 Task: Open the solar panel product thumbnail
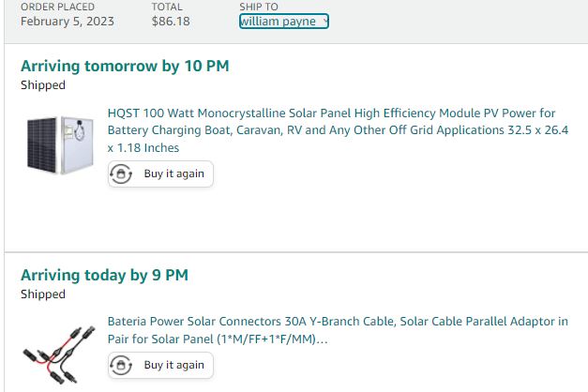tap(60, 145)
